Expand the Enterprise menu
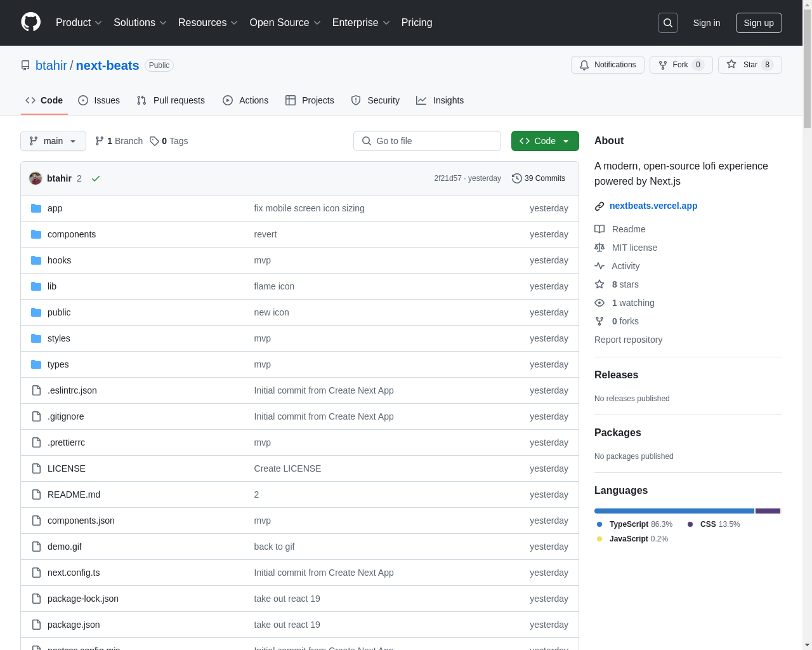The height and width of the screenshot is (650, 812). pos(361,22)
